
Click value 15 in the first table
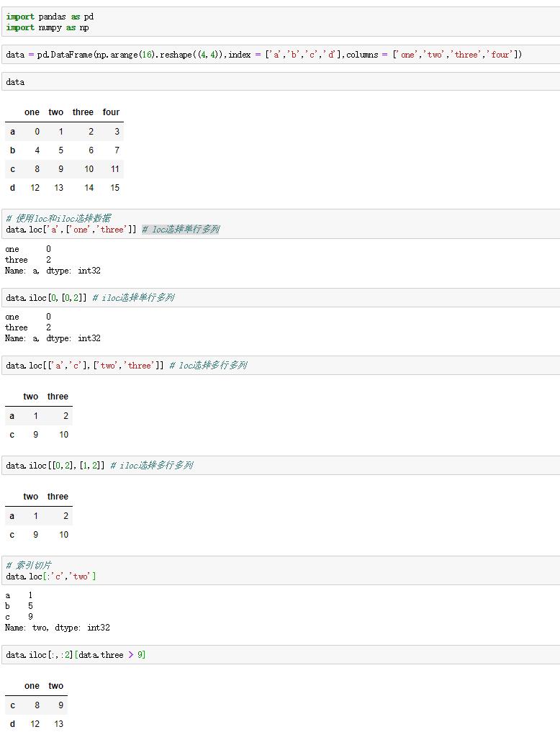114,188
